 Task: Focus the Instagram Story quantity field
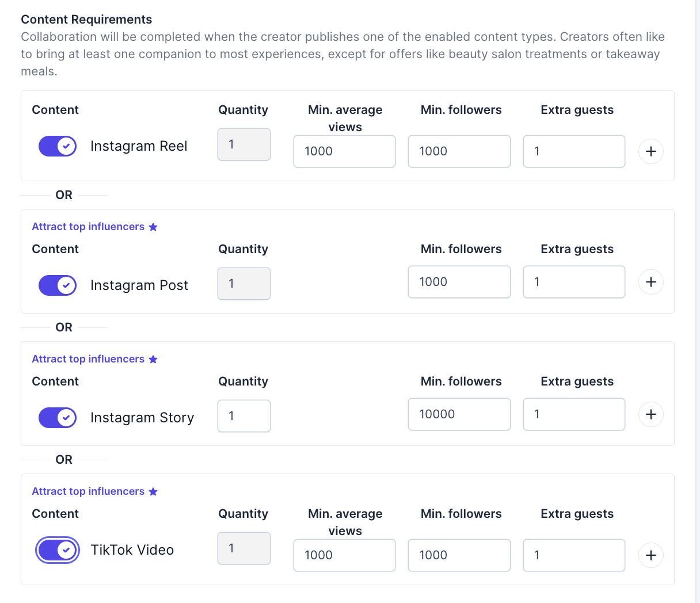pyautogui.click(x=244, y=415)
